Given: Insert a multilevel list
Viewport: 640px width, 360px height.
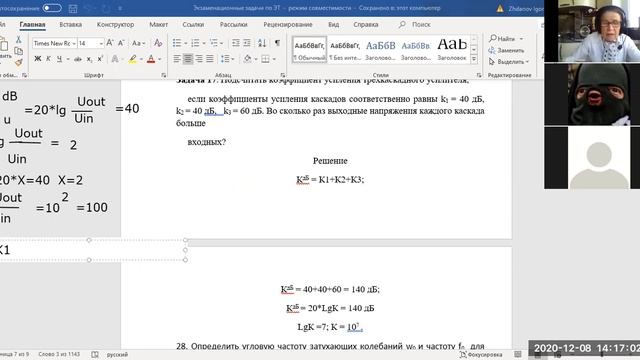Looking at the screenshot, I should [x=214, y=43].
